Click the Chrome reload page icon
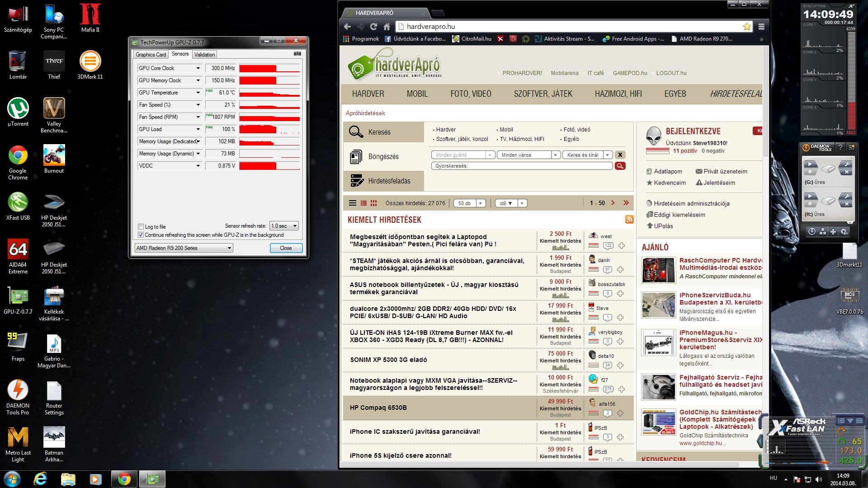Viewport: 868px width, 488px height. [373, 27]
